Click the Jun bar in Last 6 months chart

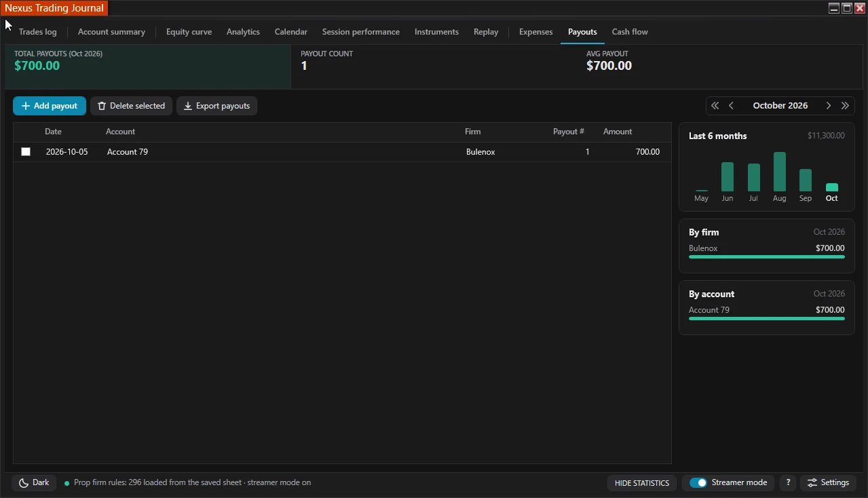point(728,177)
